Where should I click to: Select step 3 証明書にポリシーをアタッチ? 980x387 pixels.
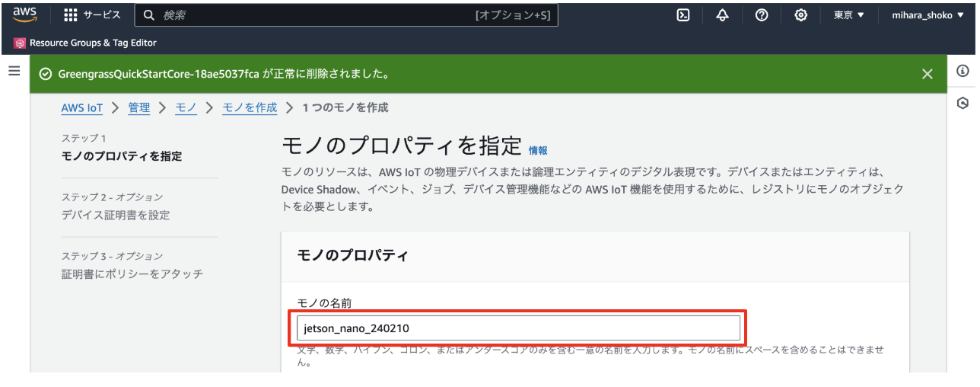pos(132,274)
